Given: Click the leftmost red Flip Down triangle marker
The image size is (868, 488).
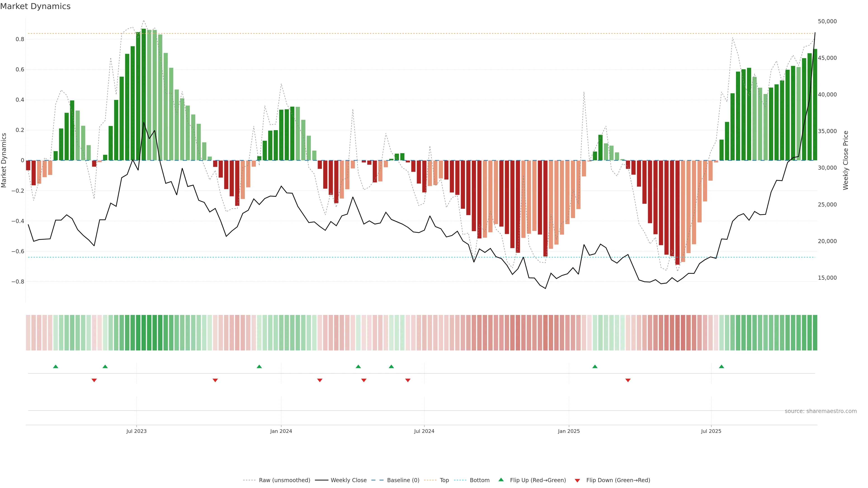Looking at the screenshot, I should pyautogui.click(x=94, y=380).
